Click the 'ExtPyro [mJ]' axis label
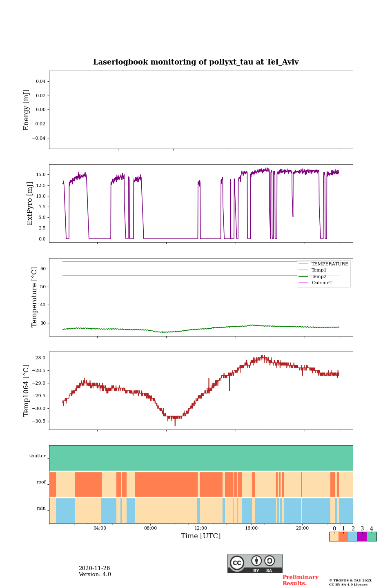The width and height of the screenshot is (392, 588). tap(30, 203)
